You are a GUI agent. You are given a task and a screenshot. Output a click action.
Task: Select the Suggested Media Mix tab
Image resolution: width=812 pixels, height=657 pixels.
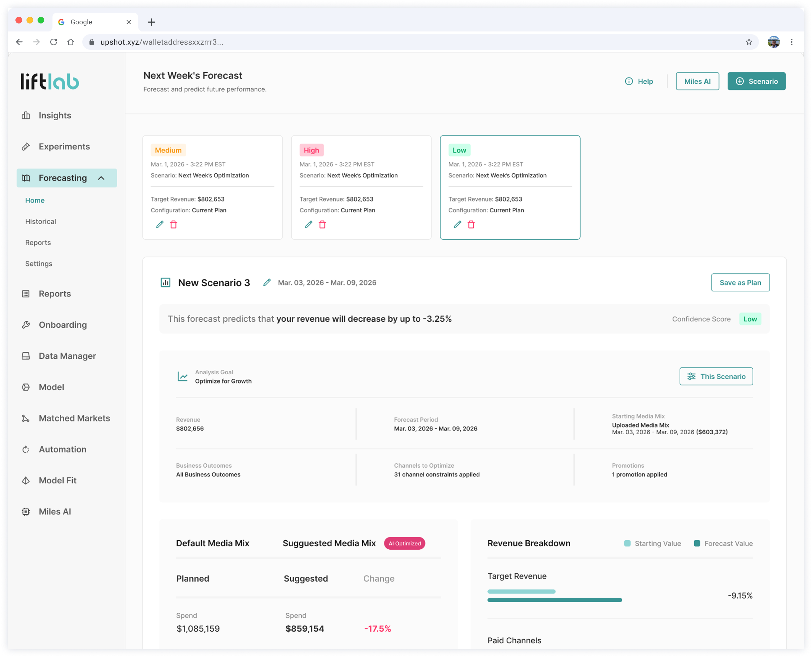pyautogui.click(x=329, y=543)
